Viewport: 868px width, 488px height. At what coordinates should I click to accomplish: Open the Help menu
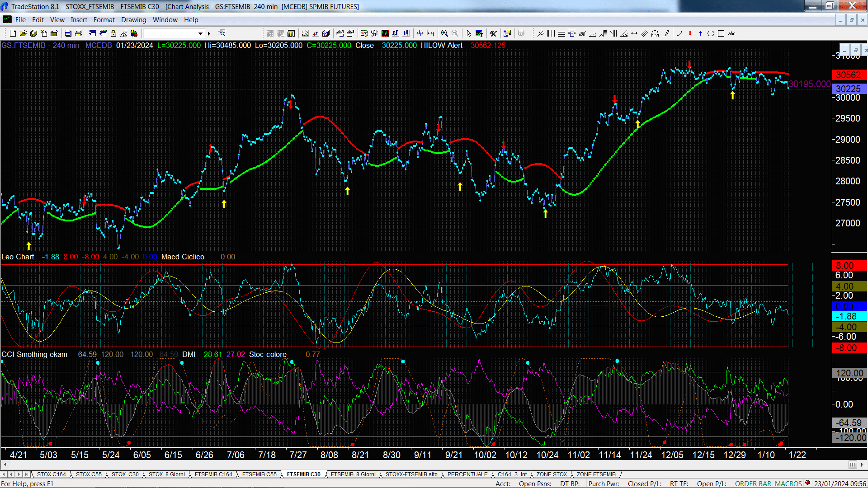[x=191, y=20]
